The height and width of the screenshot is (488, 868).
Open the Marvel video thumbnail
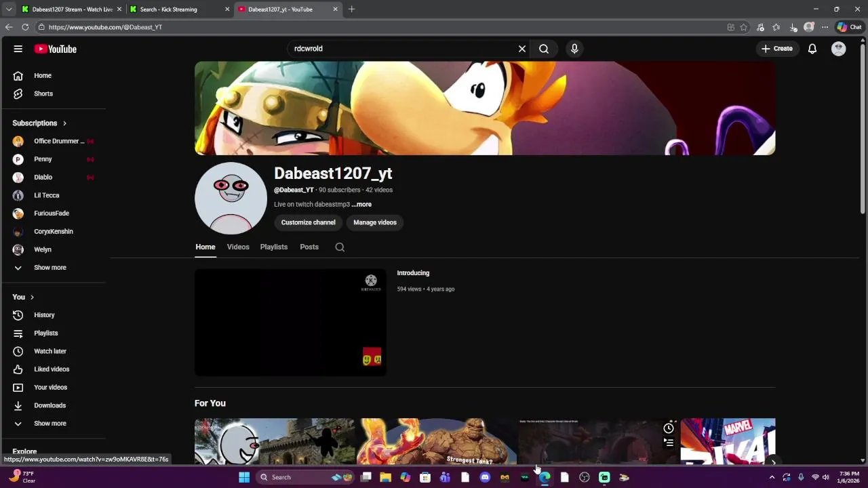click(x=728, y=441)
